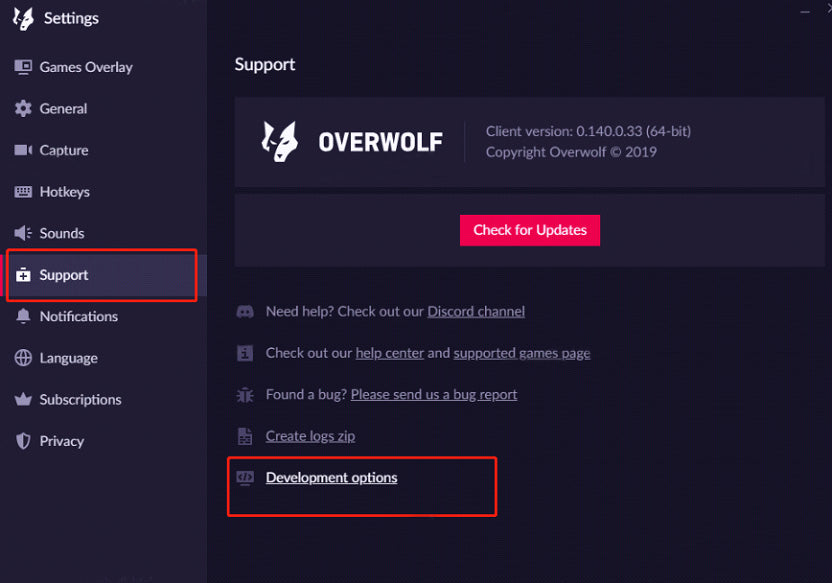Viewport: 832px width, 583px height.
Task: Follow the help center link
Action: pos(390,353)
